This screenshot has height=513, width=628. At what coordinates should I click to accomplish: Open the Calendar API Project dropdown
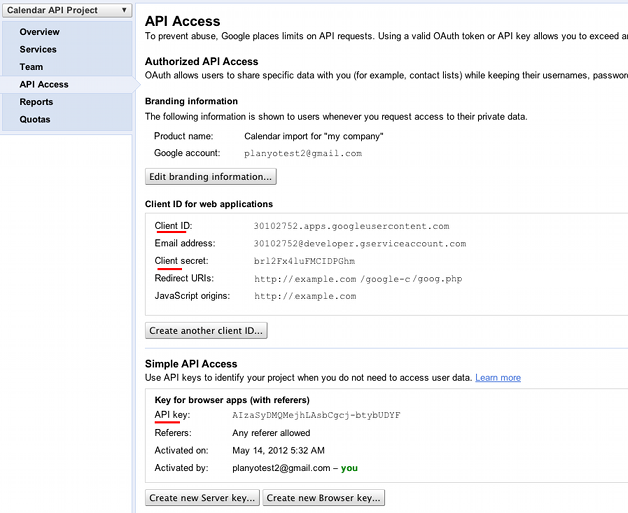pos(67,10)
